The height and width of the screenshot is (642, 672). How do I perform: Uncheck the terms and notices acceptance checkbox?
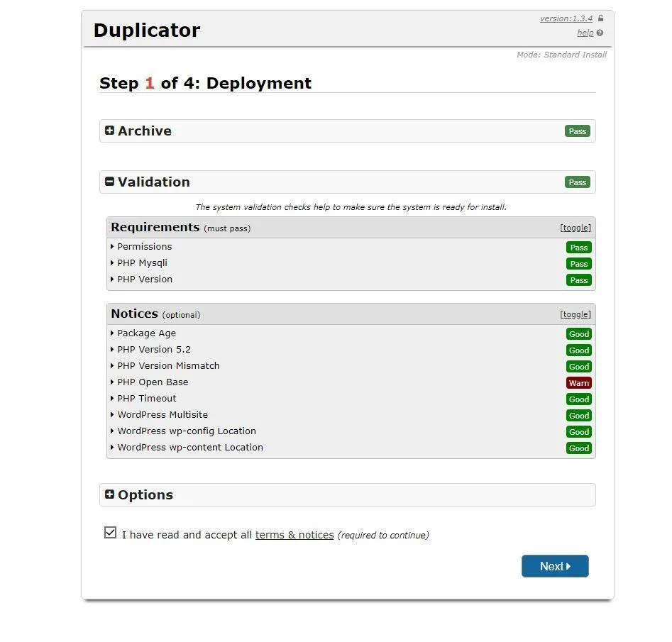[x=110, y=531]
